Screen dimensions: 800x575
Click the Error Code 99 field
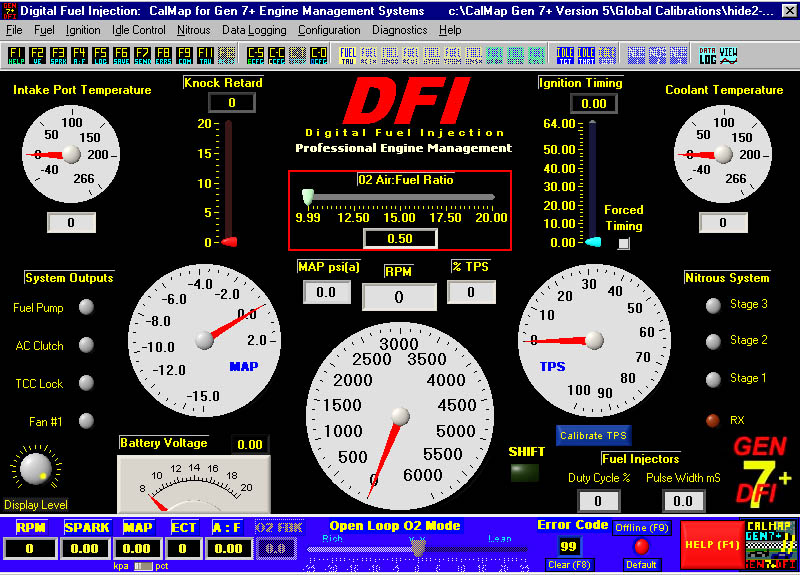tap(568, 546)
